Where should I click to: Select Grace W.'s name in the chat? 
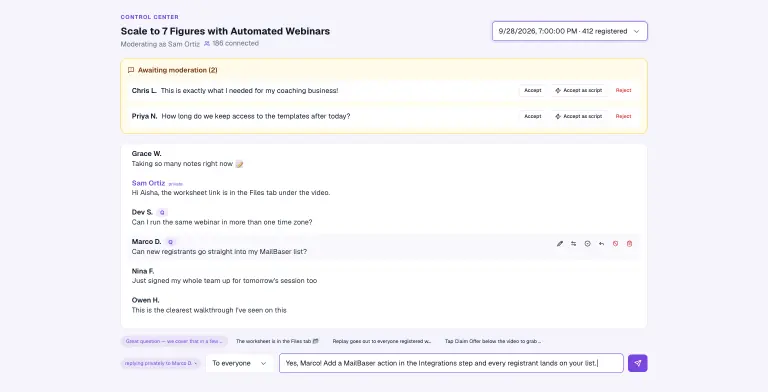(146, 153)
